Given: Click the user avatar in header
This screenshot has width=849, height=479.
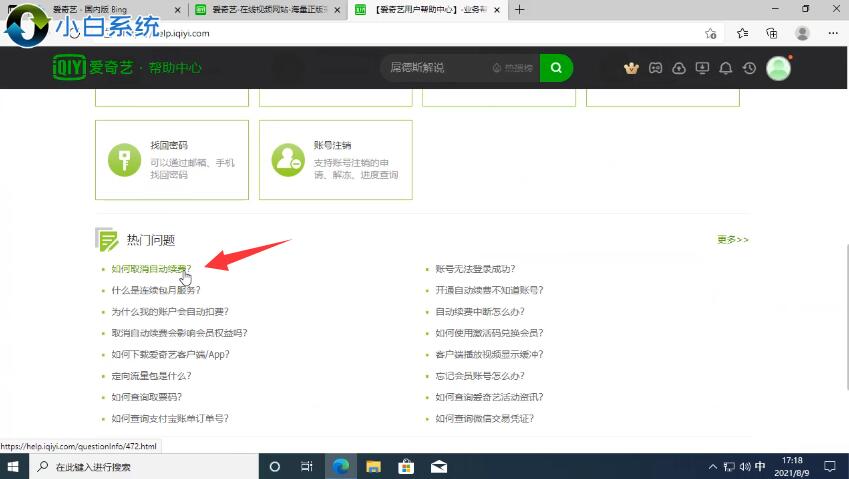Looking at the screenshot, I should pos(778,68).
